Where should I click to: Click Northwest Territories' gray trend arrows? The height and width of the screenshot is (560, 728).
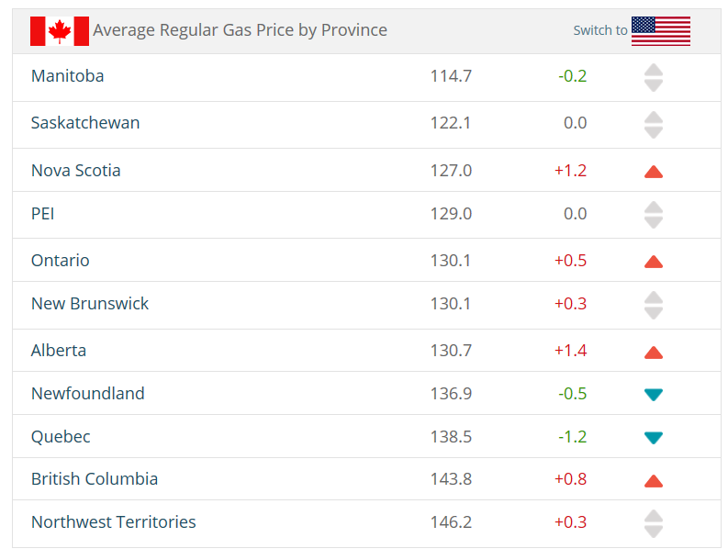pyautogui.click(x=654, y=523)
